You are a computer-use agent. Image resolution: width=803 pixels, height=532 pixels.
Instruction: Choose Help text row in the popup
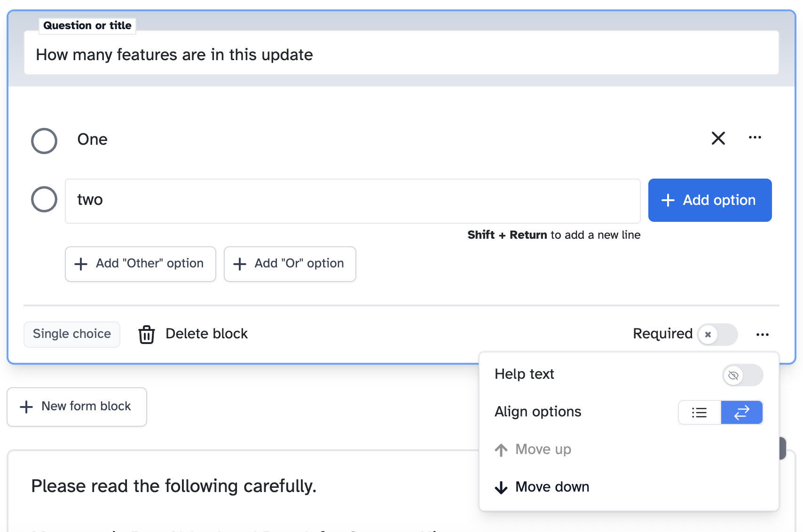click(524, 375)
